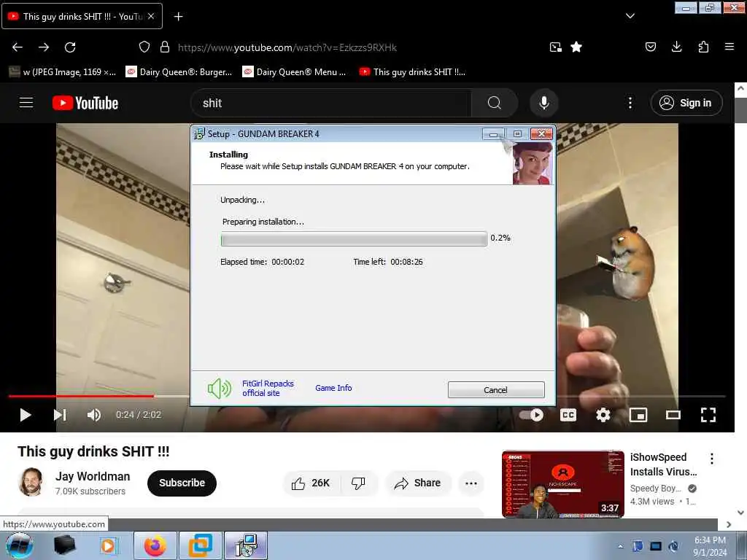Open Firefox from the taskbar
The width and height of the screenshot is (747, 560).
pos(155,546)
